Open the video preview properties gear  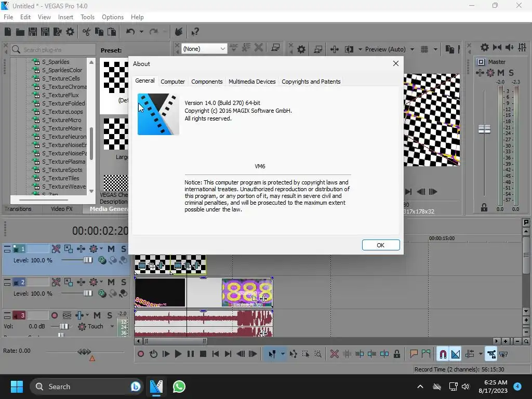pos(301,49)
